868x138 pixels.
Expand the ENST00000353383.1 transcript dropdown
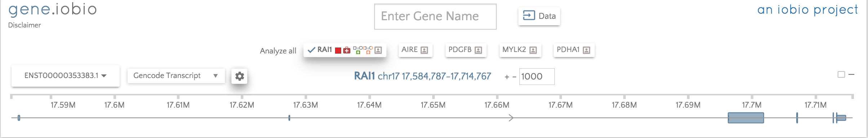[x=66, y=76]
